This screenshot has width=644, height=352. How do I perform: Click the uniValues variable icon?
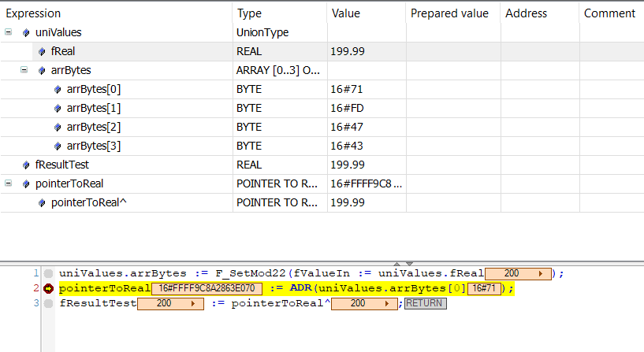[x=26, y=32]
